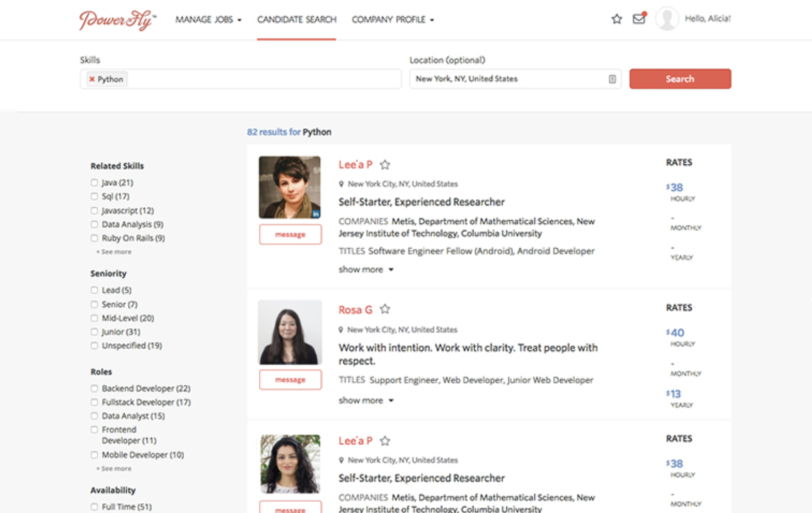Click the location pin beside Rosa G's city
812x513 pixels.
point(341,330)
